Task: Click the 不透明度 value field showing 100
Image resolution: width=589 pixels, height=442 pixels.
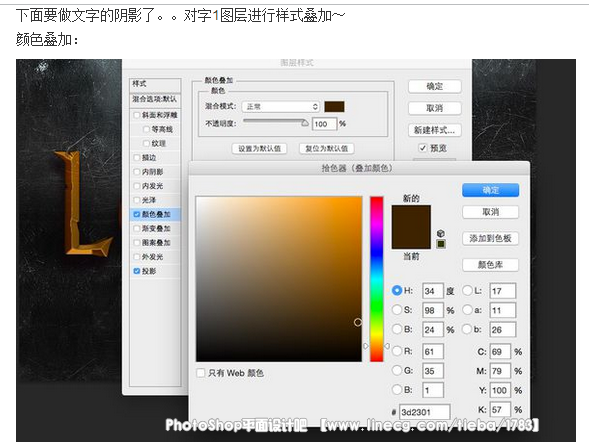Action: click(x=324, y=124)
